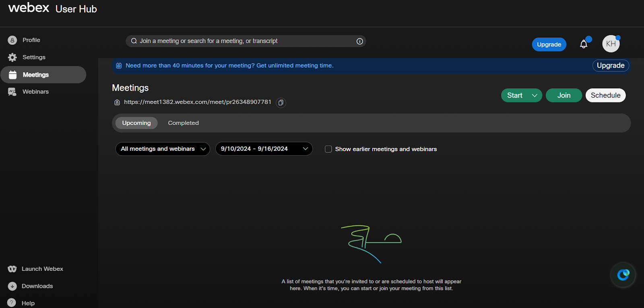644x308 pixels.
Task: Click the personal room meeting URL
Action: tap(198, 102)
